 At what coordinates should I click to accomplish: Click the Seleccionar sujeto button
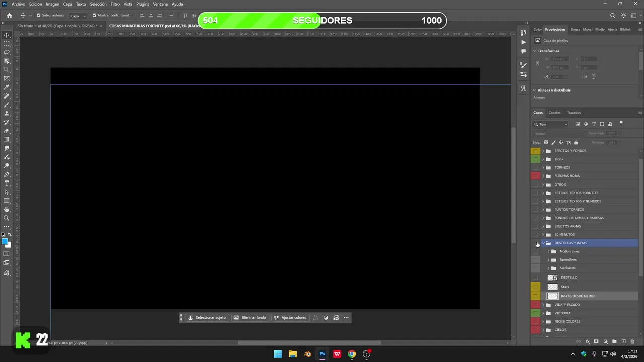tap(207, 318)
